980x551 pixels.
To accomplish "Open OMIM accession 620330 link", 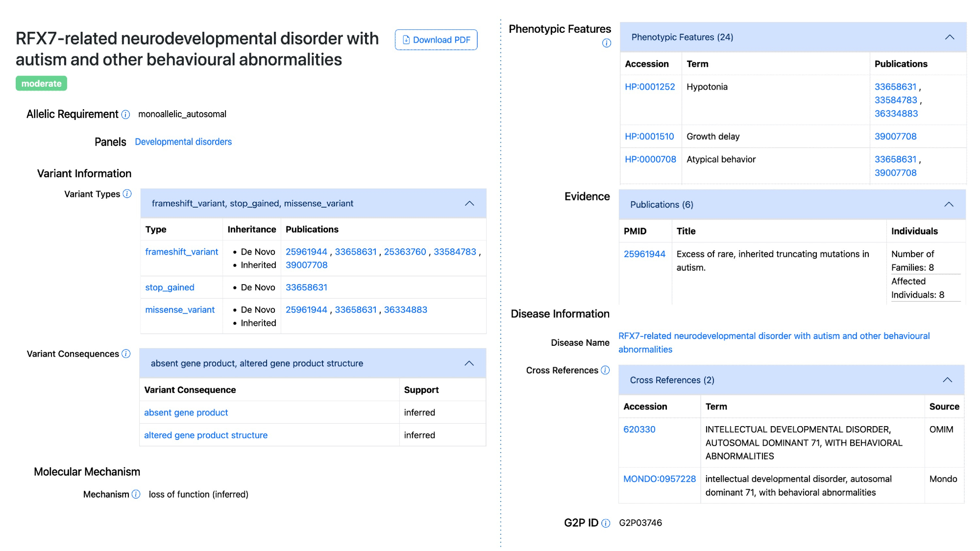I will (x=639, y=430).
